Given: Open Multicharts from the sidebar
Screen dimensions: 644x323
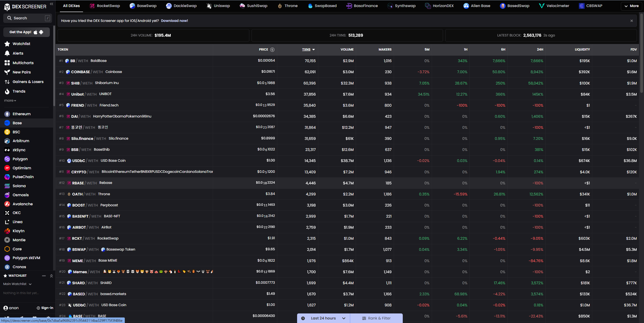Looking at the screenshot, I should click(23, 63).
